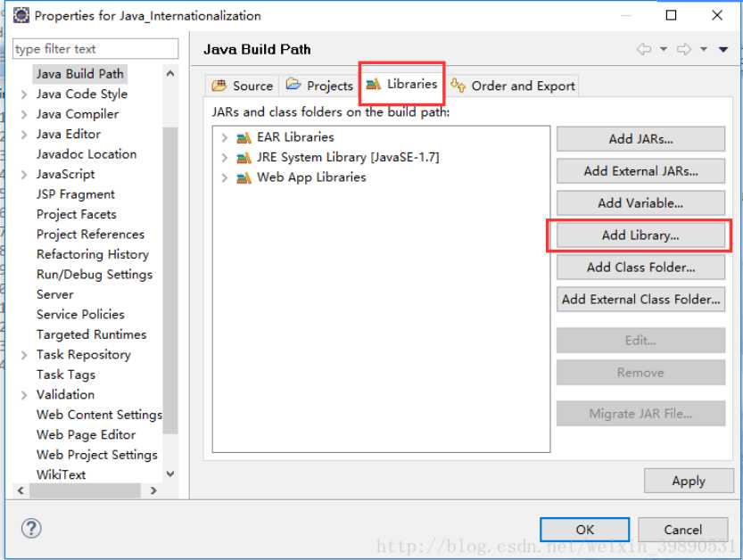Select JSP Fragment in the tree

(x=75, y=194)
